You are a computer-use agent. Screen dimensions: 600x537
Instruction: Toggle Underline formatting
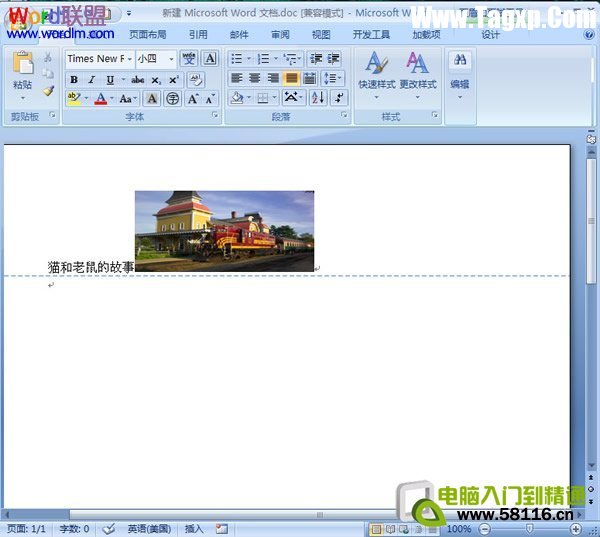click(110, 80)
